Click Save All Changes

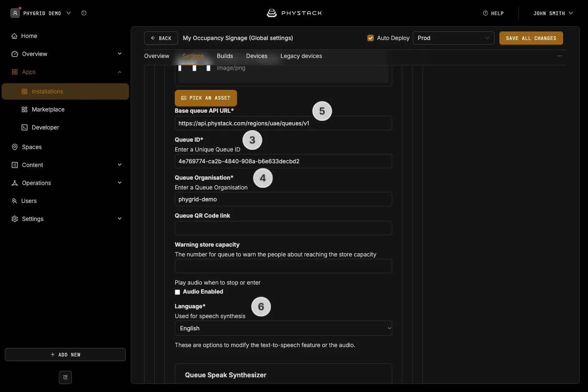[x=531, y=38]
